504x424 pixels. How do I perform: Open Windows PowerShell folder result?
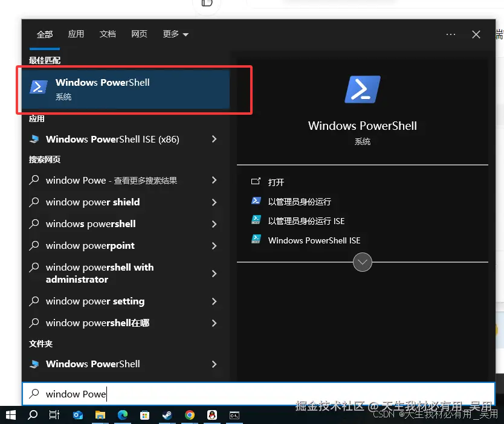coord(92,364)
